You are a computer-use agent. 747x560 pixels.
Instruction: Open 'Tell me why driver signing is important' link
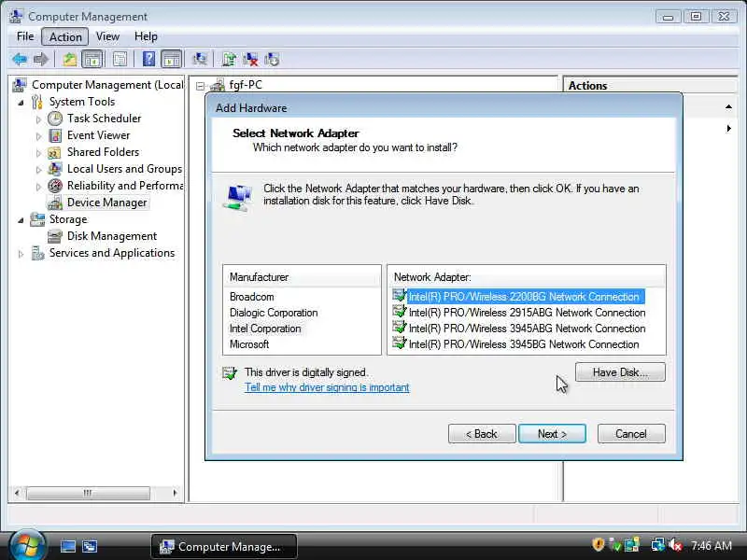[327, 387]
